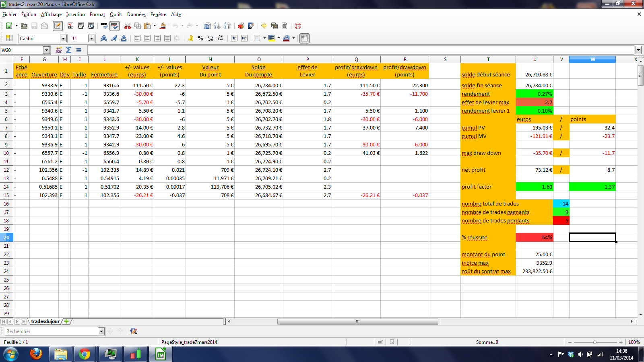Open the Name Box dropdown arrow
Image resolution: width=644 pixels, height=362 pixels.
[x=46, y=50]
